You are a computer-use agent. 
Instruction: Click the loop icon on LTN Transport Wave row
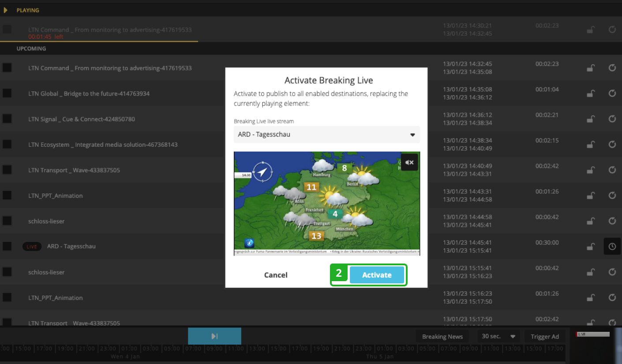[612, 170]
